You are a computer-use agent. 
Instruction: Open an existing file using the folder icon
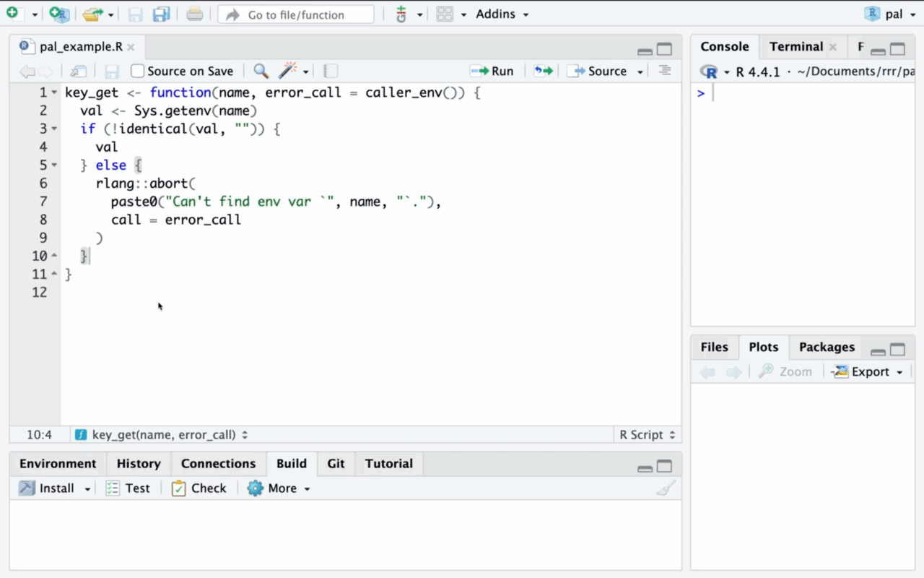click(x=92, y=14)
